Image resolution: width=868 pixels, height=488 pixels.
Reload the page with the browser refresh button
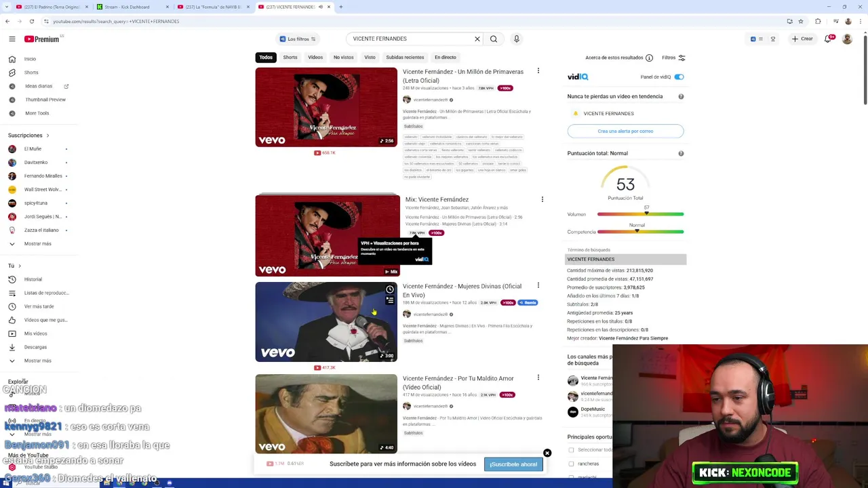tap(31, 21)
